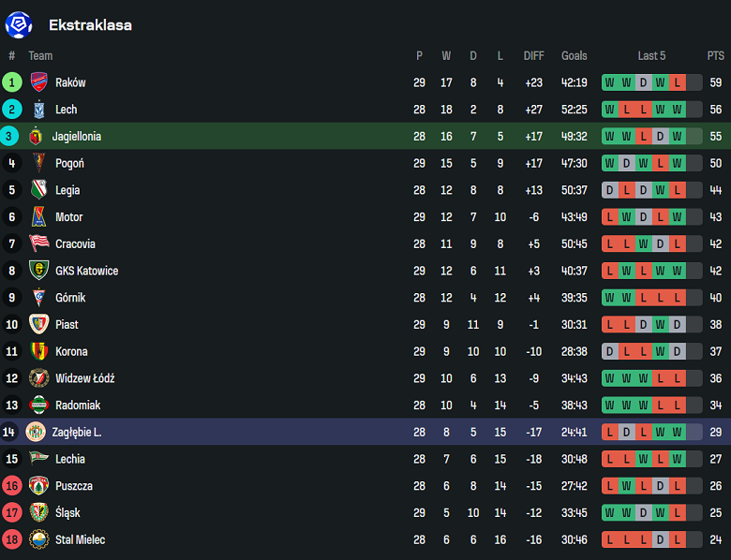Open the Ekstraklasa league title link

(90, 25)
